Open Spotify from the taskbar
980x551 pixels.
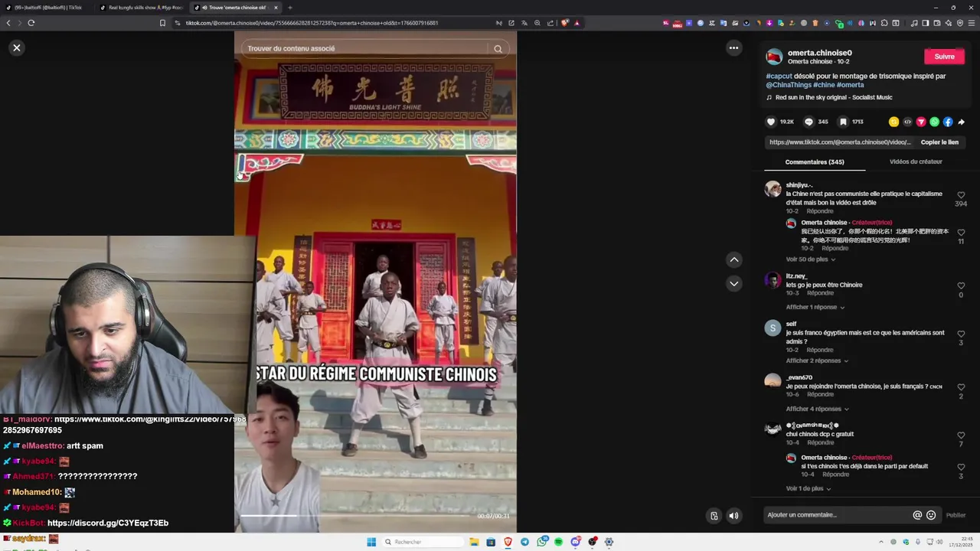tap(558, 542)
